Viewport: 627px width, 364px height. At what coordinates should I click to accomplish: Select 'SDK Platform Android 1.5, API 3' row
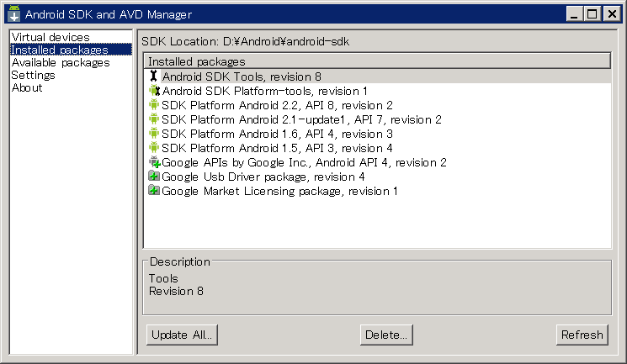click(x=378, y=148)
